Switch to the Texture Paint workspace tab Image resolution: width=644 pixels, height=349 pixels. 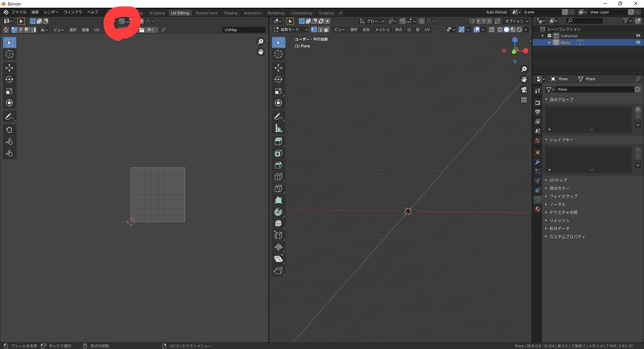(206, 13)
